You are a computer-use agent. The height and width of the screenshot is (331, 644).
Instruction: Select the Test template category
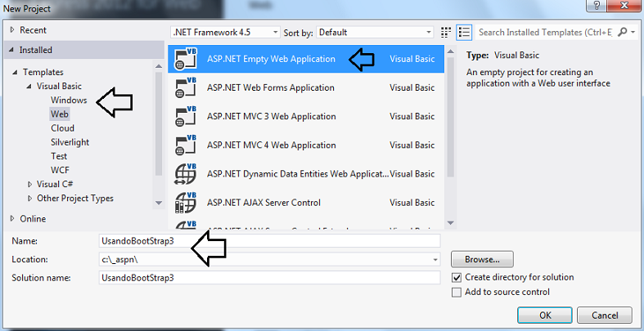pyautogui.click(x=59, y=156)
